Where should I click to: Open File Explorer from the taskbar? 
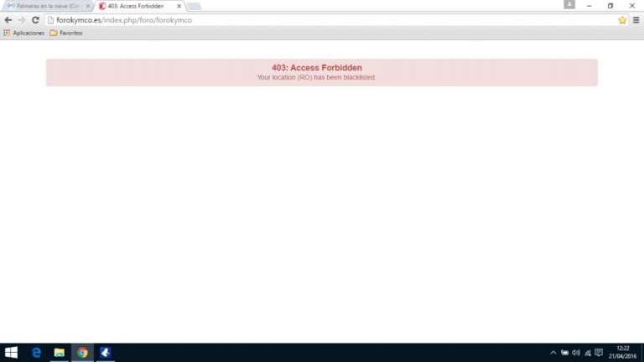tap(60, 353)
